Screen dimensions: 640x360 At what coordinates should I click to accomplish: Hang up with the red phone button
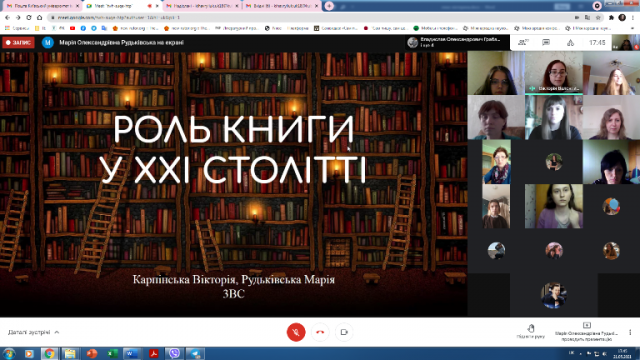(x=320, y=332)
